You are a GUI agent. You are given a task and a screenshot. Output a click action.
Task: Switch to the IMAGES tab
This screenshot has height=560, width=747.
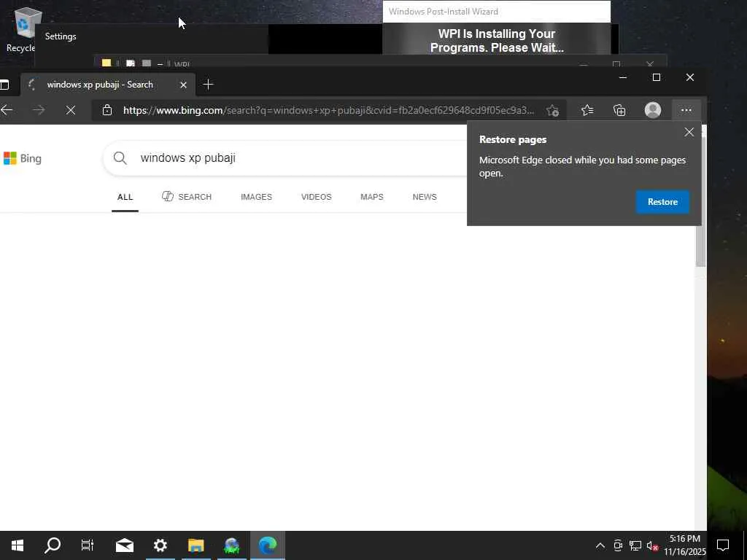[256, 197]
